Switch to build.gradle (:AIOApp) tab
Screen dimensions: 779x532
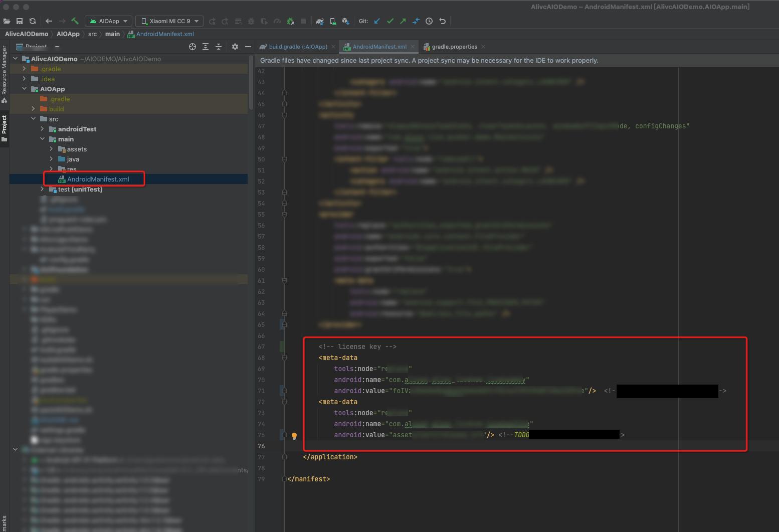click(x=297, y=47)
